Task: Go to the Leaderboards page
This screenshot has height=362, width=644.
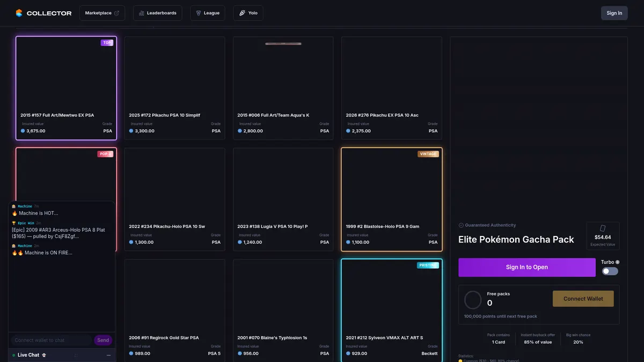Action: (158, 13)
